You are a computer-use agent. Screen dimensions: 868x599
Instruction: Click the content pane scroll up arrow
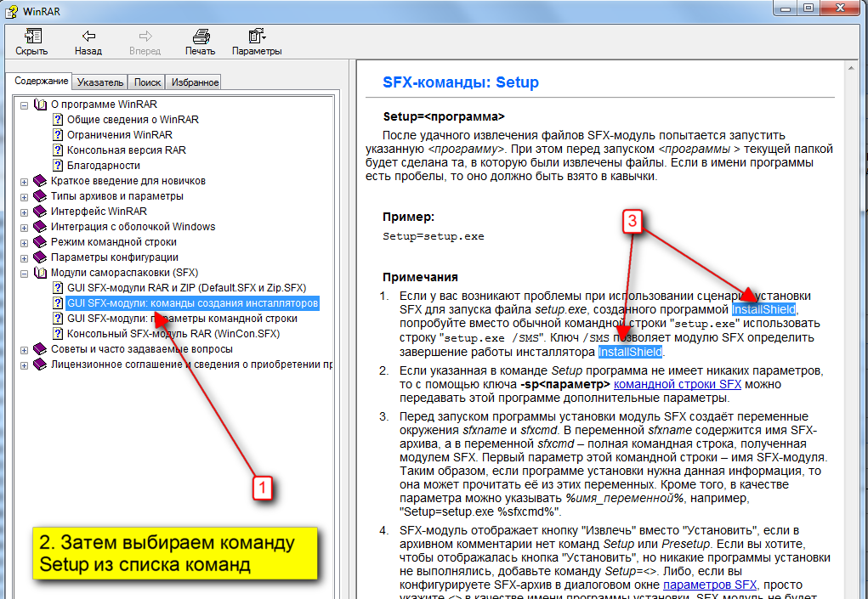851,68
